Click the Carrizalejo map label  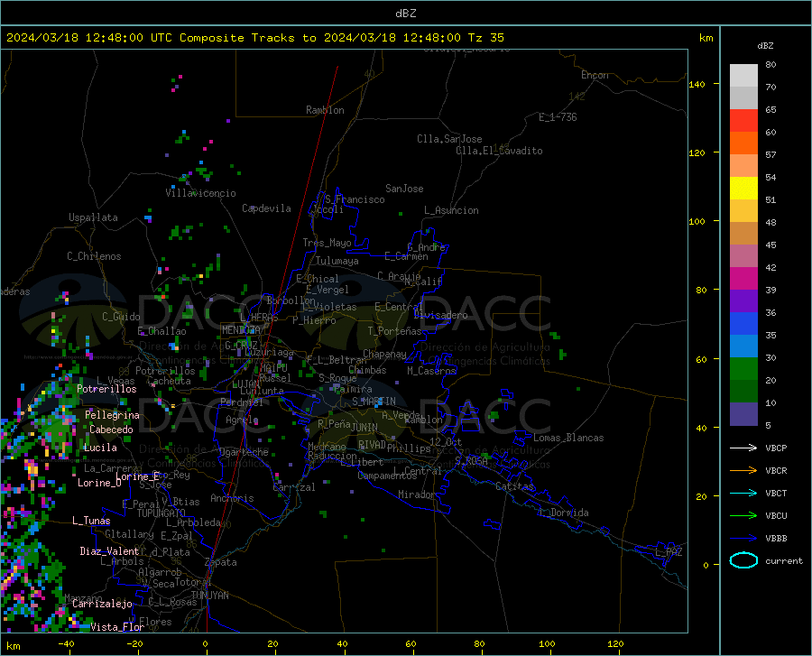(x=102, y=603)
